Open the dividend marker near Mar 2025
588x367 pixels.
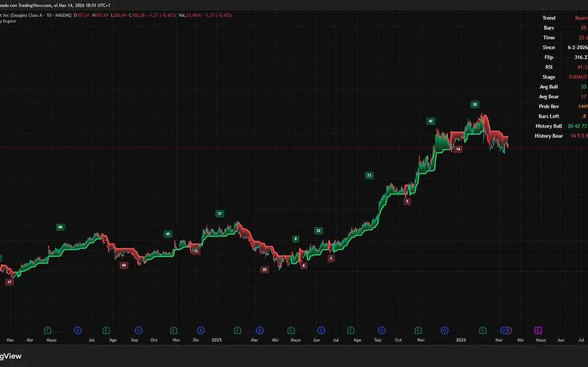pos(259,330)
